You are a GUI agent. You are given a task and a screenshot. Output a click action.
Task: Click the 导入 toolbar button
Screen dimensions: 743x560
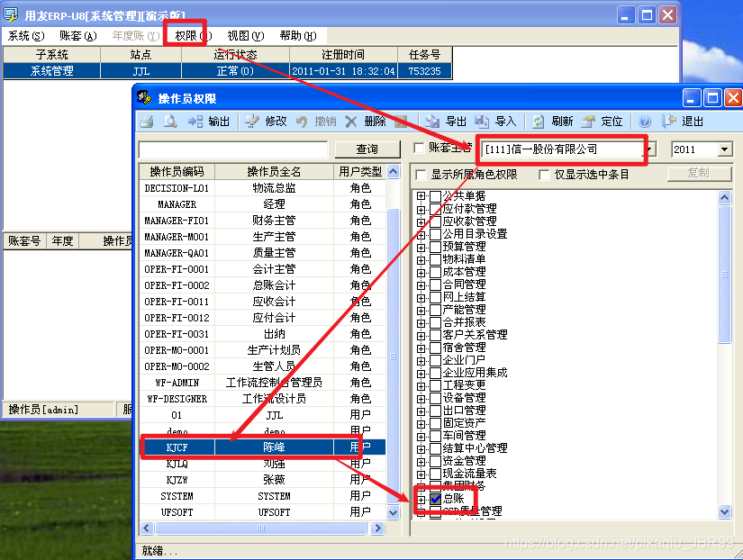click(x=495, y=122)
